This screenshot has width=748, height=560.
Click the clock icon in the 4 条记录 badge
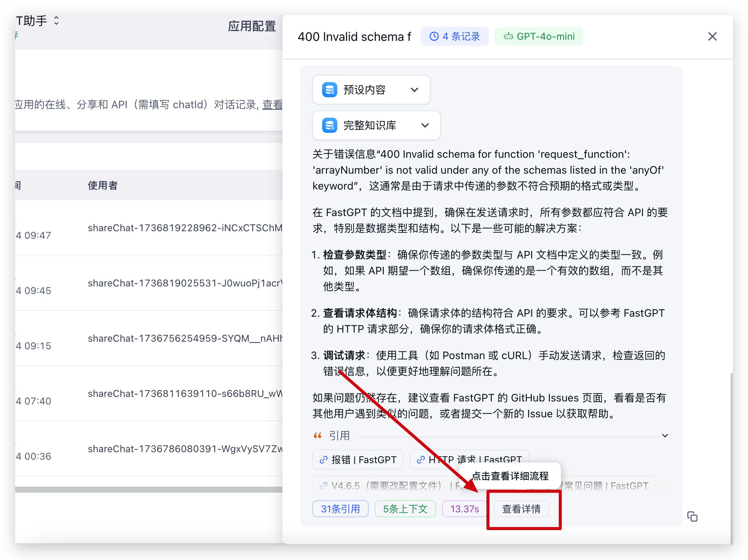434,36
